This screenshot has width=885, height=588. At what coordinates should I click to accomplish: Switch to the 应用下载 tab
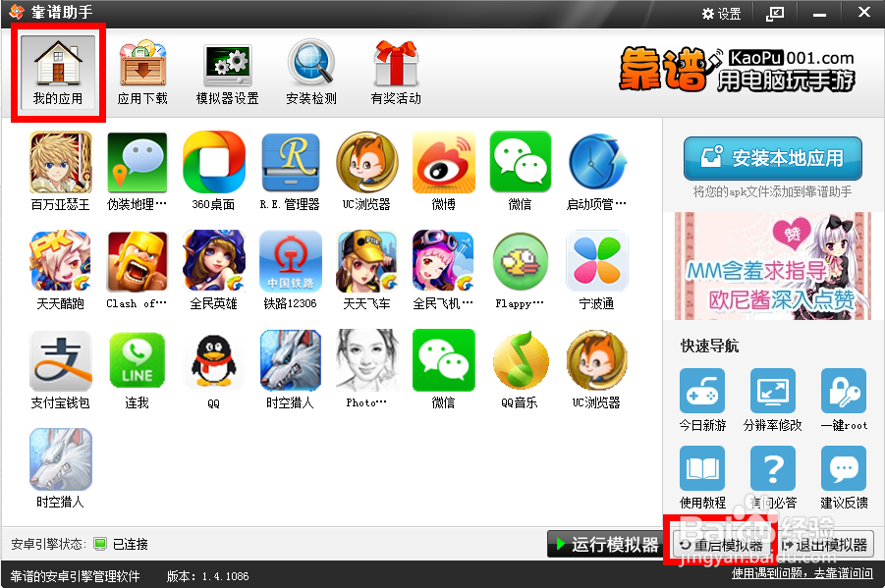[x=142, y=72]
